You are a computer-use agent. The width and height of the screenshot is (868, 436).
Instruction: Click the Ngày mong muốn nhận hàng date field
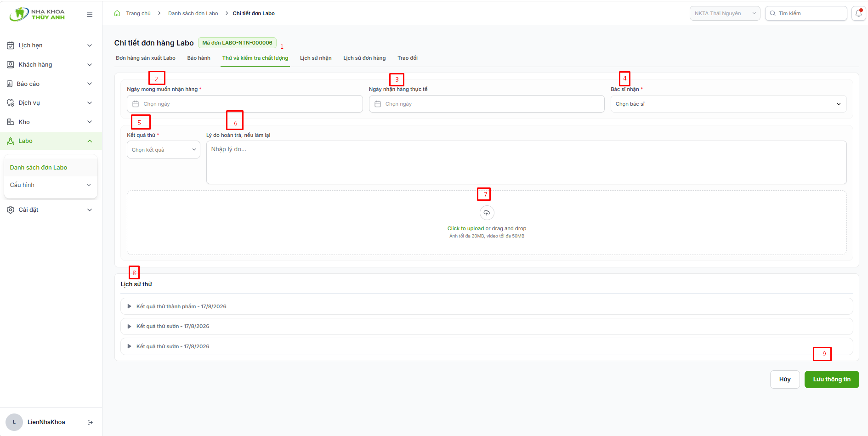245,104
